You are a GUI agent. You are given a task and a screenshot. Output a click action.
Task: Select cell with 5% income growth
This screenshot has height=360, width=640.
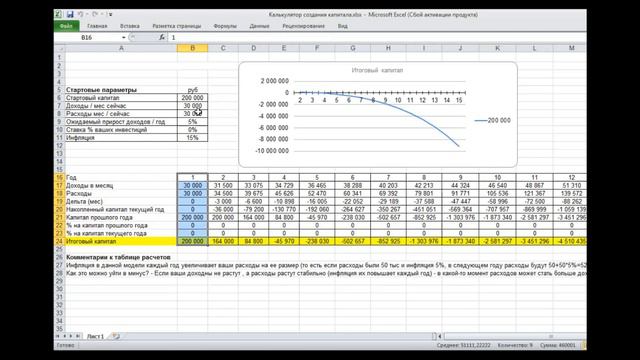pos(192,122)
